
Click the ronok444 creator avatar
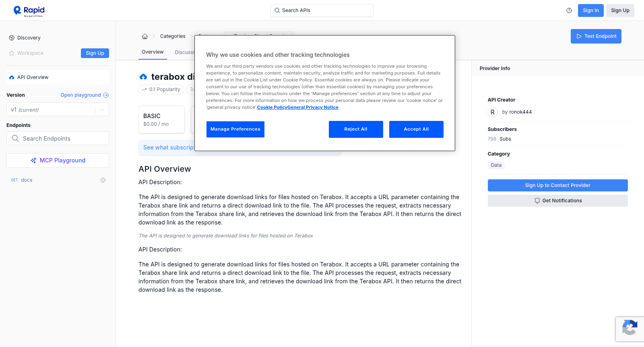(493, 112)
